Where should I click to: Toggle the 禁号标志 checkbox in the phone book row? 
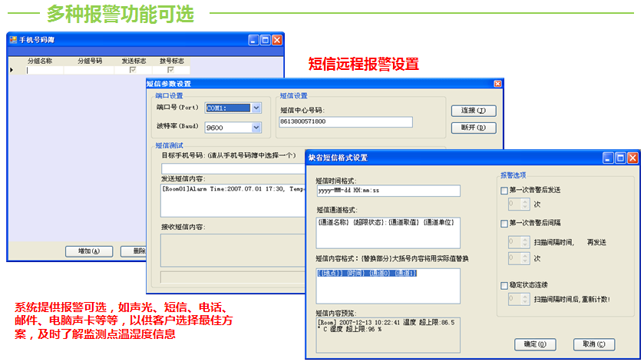(x=171, y=70)
